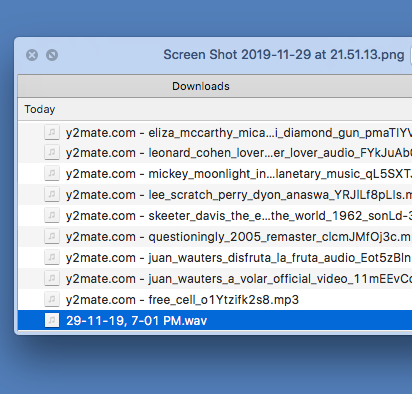Screen dimensions: 412x394
Task: Click the audio file icon for free_cell mp3
Action: 52,300
